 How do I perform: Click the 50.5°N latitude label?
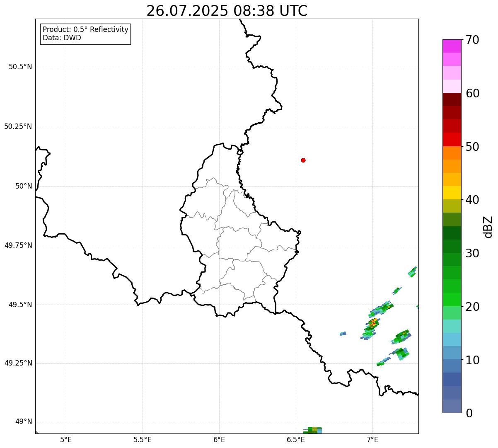coord(20,67)
